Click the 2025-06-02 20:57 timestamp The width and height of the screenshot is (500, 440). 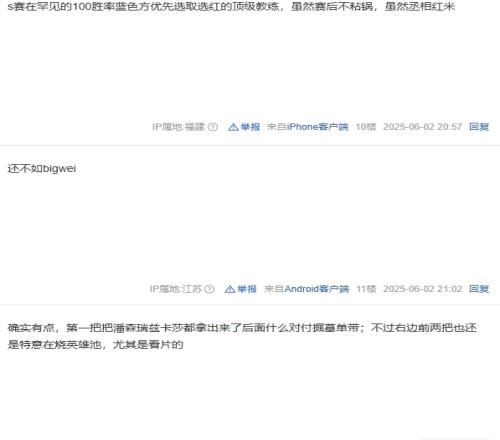[x=422, y=127]
